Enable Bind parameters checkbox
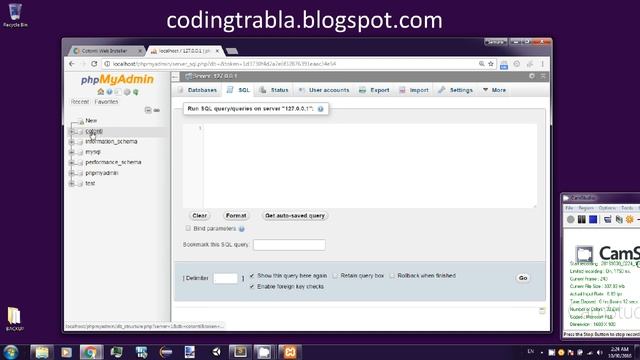The height and width of the screenshot is (360, 640). [188, 228]
